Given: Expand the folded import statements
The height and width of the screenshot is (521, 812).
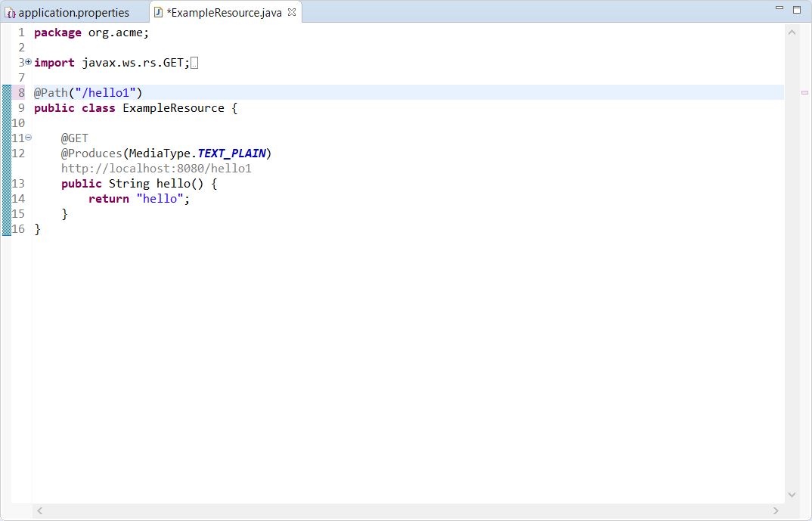Looking at the screenshot, I should tap(29, 62).
